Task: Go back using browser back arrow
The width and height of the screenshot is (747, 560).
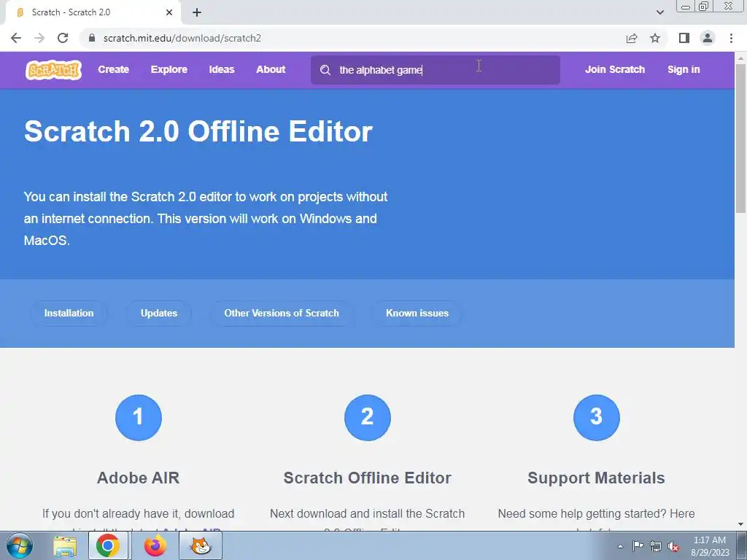Action: (x=16, y=38)
